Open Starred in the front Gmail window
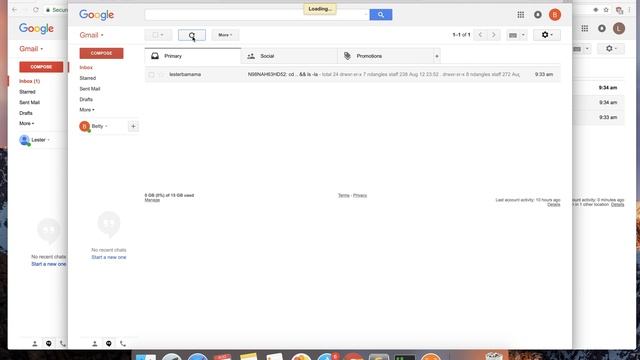Viewport: 640px width, 360px height. point(88,78)
